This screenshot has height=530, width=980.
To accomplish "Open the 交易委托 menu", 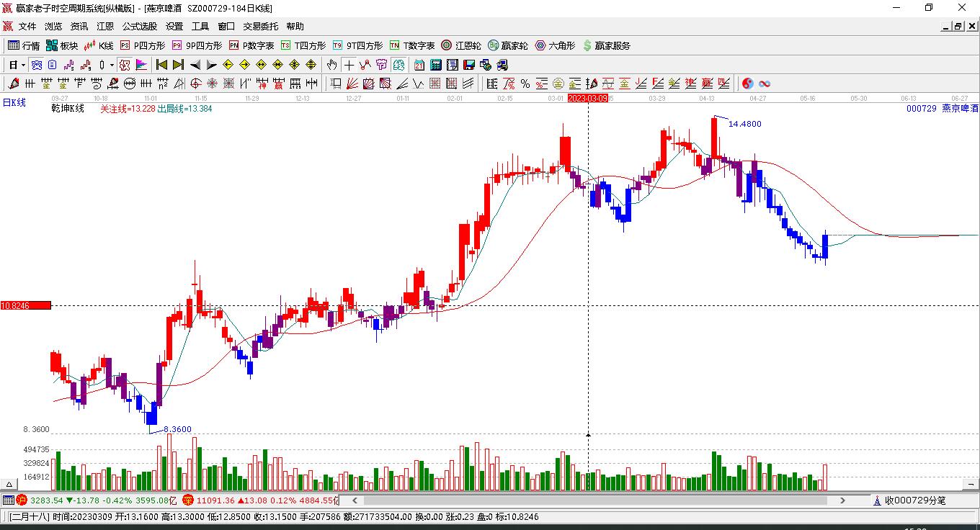I will click(x=260, y=27).
